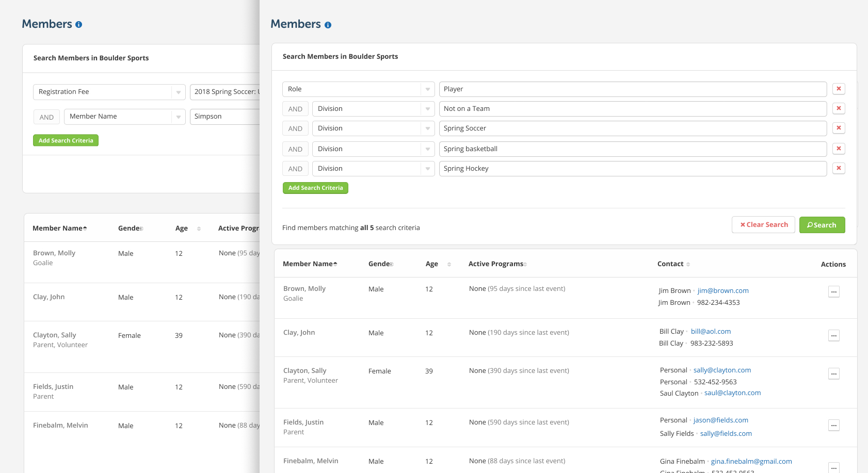This screenshot has height=473, width=868.
Task: Click info icon beside right Members heading
Action: (328, 25)
